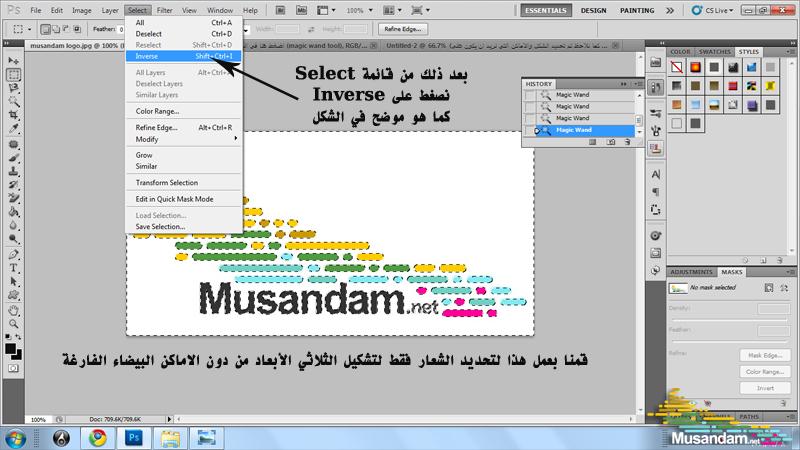The image size is (800, 450).
Task: Set history brush source on third Magic Wand state
Action: pyautogui.click(x=530, y=118)
